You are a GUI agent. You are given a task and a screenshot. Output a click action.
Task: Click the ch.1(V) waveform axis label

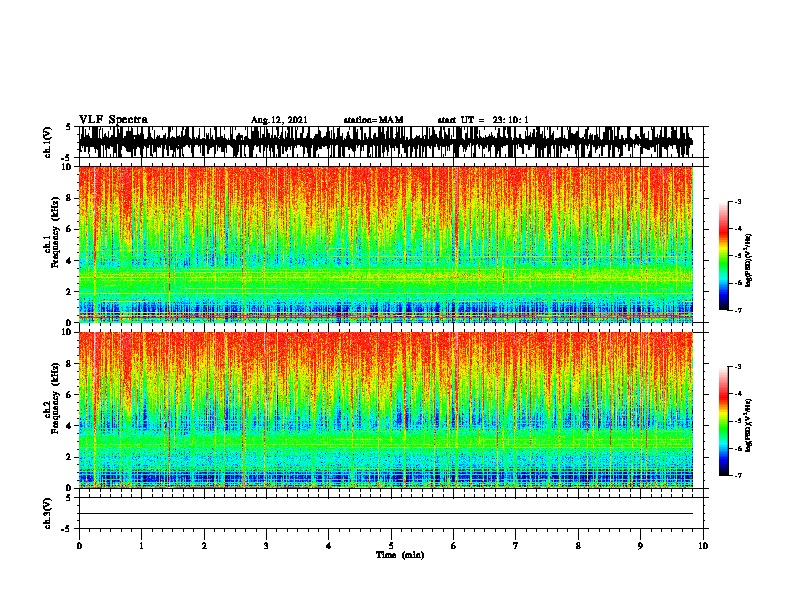[47, 142]
